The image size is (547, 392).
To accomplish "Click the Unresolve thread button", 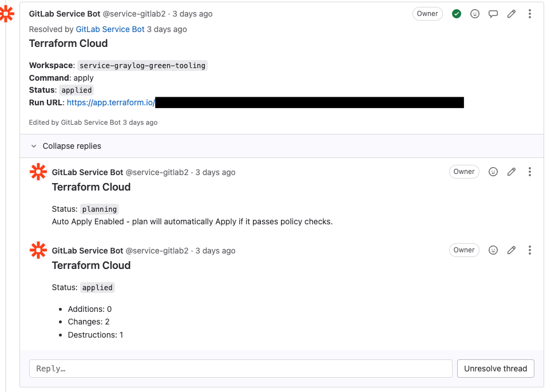I will (x=496, y=369).
